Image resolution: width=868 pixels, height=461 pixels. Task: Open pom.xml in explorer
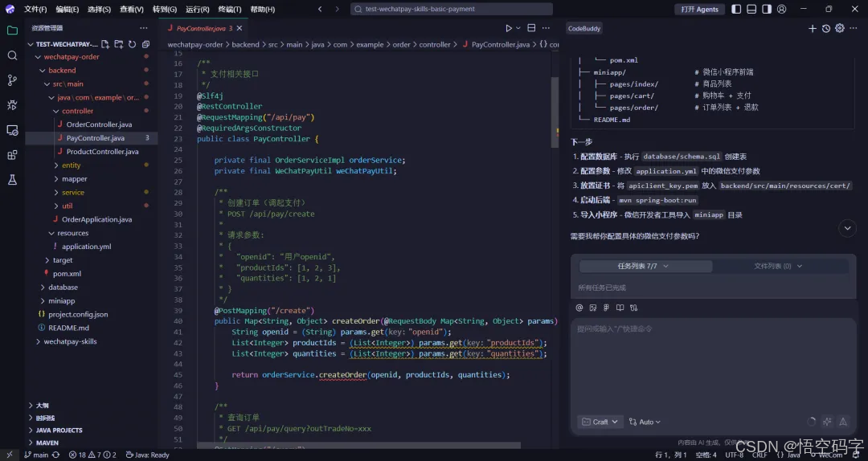[67, 274]
